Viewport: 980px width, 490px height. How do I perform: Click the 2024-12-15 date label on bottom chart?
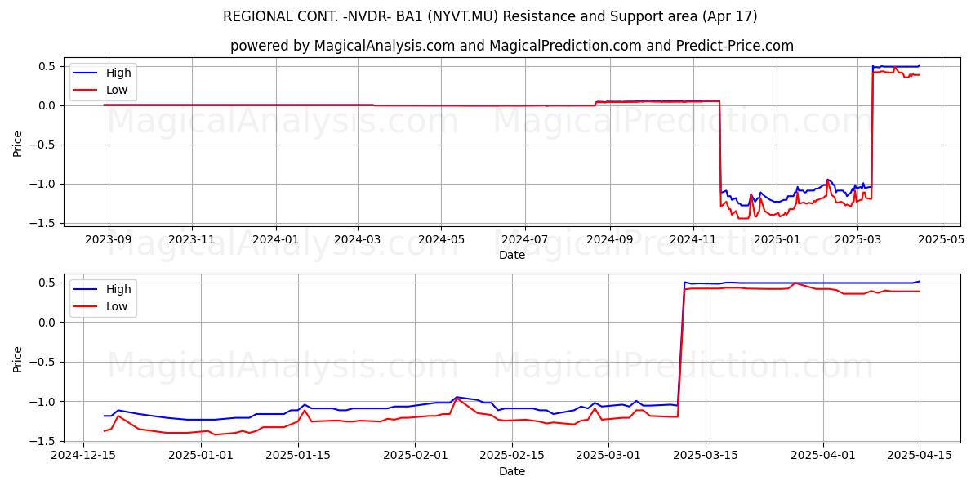pyautogui.click(x=83, y=456)
